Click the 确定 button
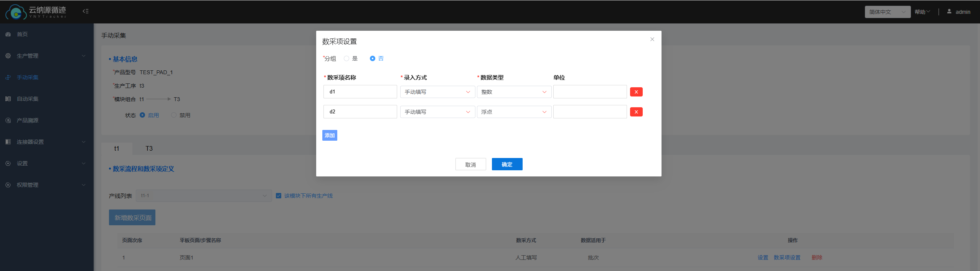 [507, 164]
